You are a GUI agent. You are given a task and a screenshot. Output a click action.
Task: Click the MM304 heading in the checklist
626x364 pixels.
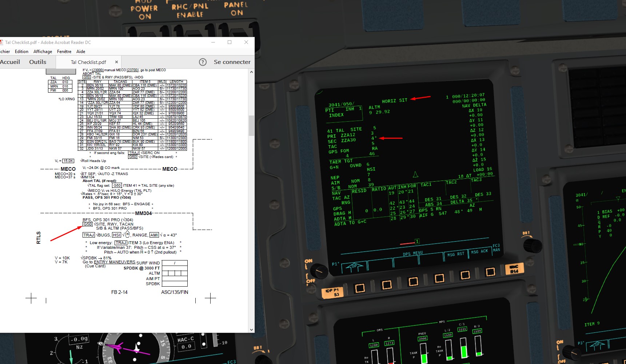point(143,213)
